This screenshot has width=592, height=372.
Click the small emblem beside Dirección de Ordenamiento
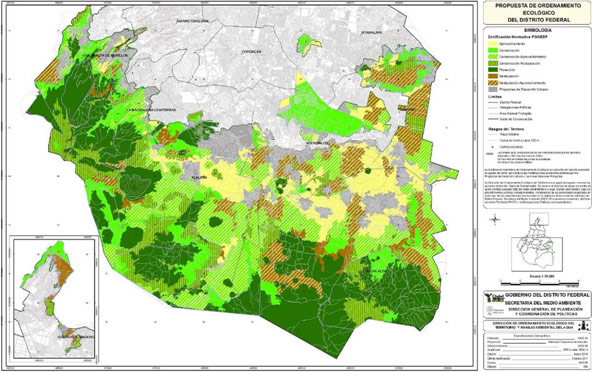(x=584, y=325)
